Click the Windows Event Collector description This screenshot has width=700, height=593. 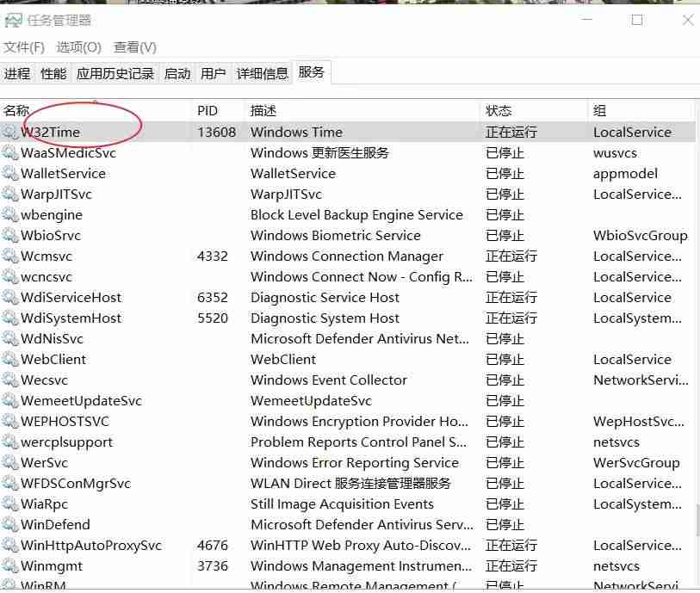tap(329, 380)
